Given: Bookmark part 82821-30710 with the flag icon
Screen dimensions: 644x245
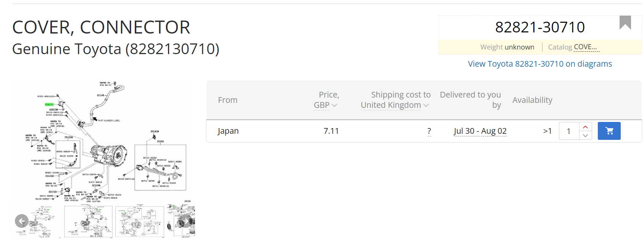Looking at the screenshot, I should (x=625, y=22).
